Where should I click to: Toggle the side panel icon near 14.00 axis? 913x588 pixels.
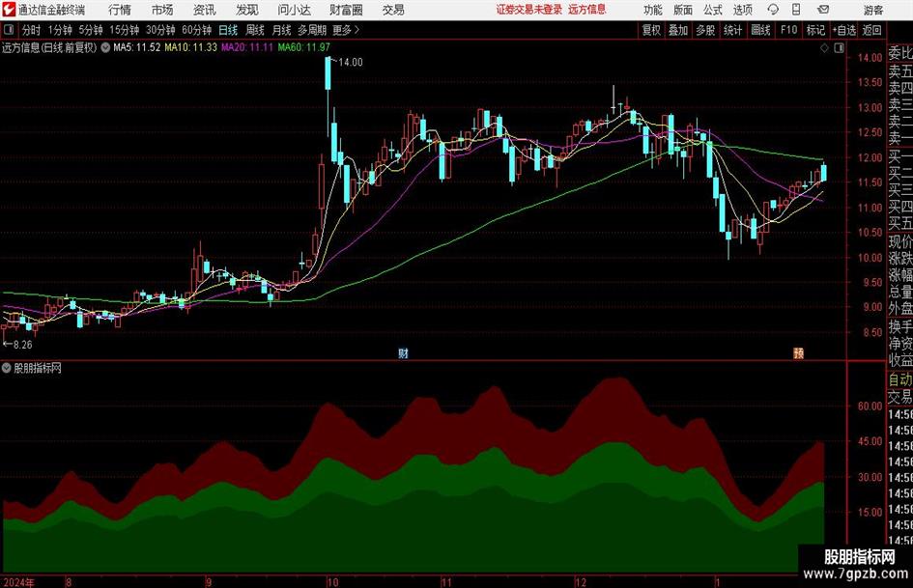pyautogui.click(x=839, y=48)
